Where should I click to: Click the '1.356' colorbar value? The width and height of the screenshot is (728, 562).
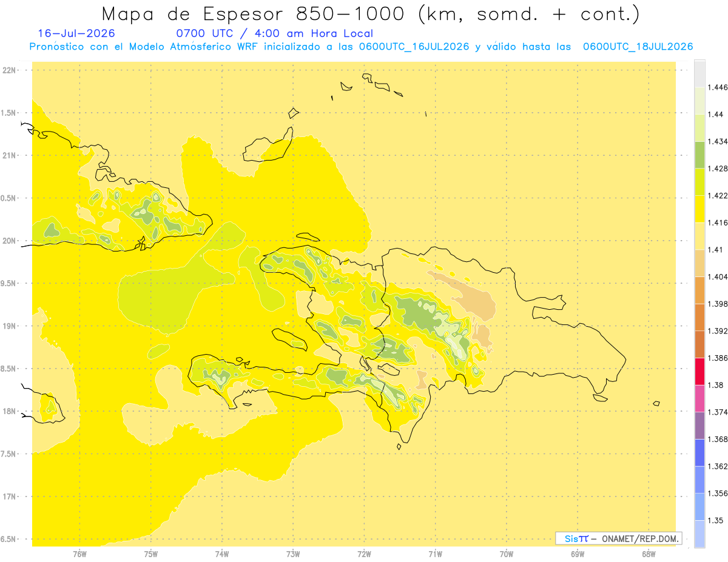click(x=716, y=493)
